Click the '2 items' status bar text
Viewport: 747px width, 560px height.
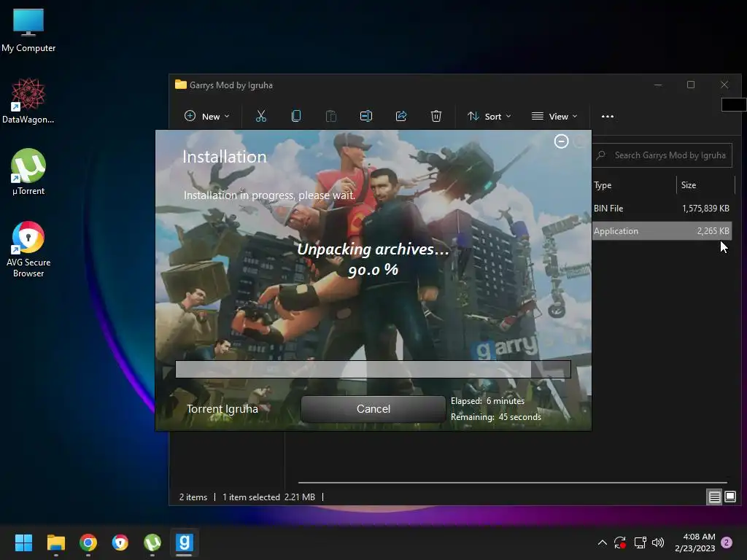click(x=193, y=497)
